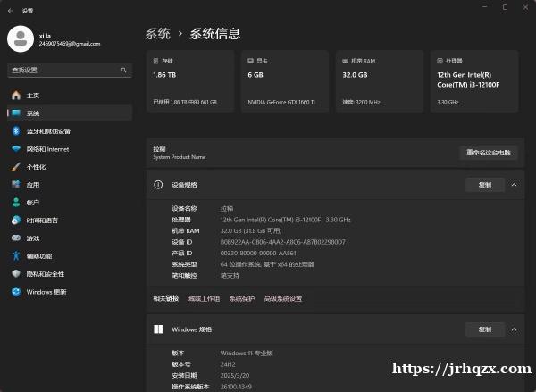Open the 应用 apps icon
This screenshot has width=536, height=392.
click(16, 185)
